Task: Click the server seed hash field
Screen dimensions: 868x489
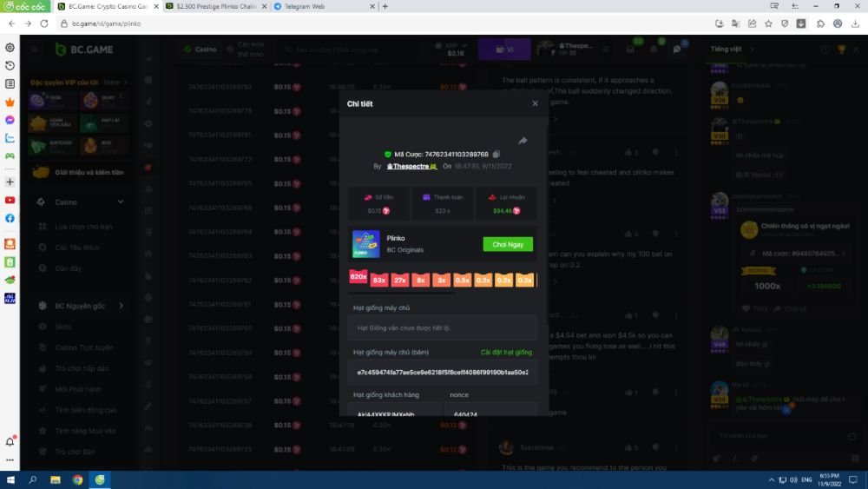Action: [443, 371]
